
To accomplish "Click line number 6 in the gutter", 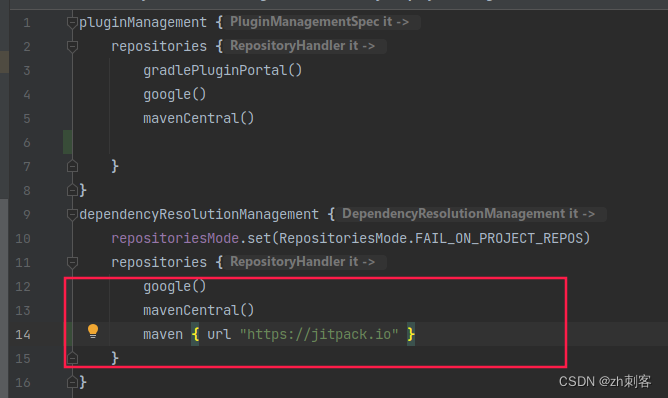I will point(27,142).
